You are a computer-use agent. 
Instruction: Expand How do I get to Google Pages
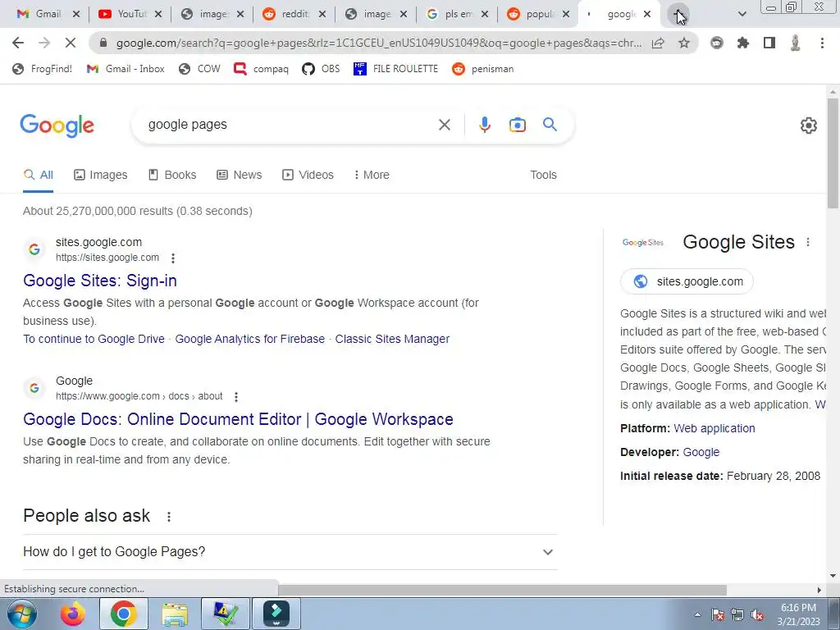[290, 552]
